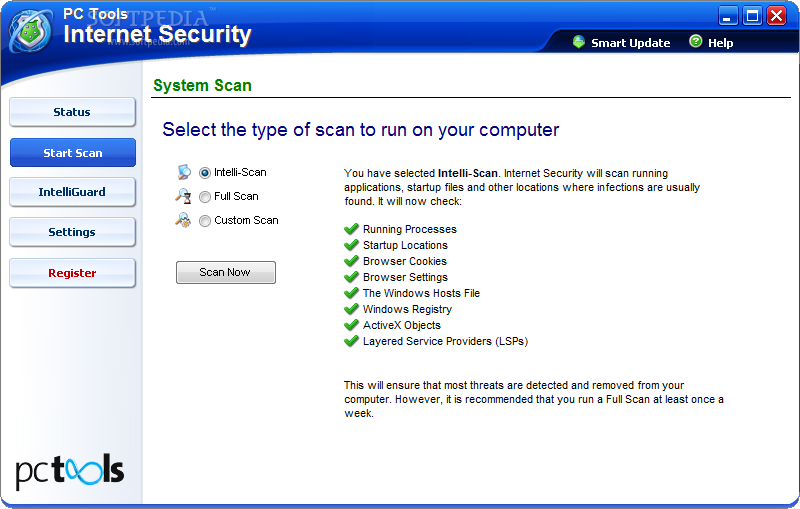Select the Custom Scan radio button

click(x=205, y=220)
